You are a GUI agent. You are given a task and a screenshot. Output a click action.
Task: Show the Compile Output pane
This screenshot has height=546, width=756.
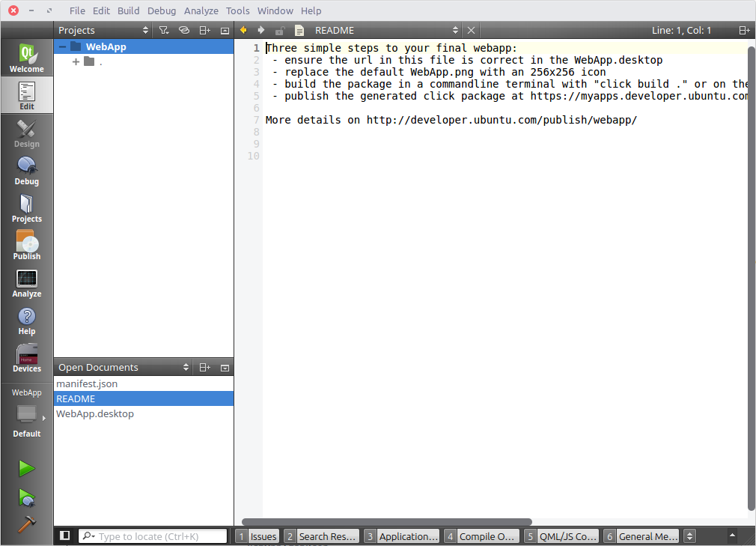481,536
